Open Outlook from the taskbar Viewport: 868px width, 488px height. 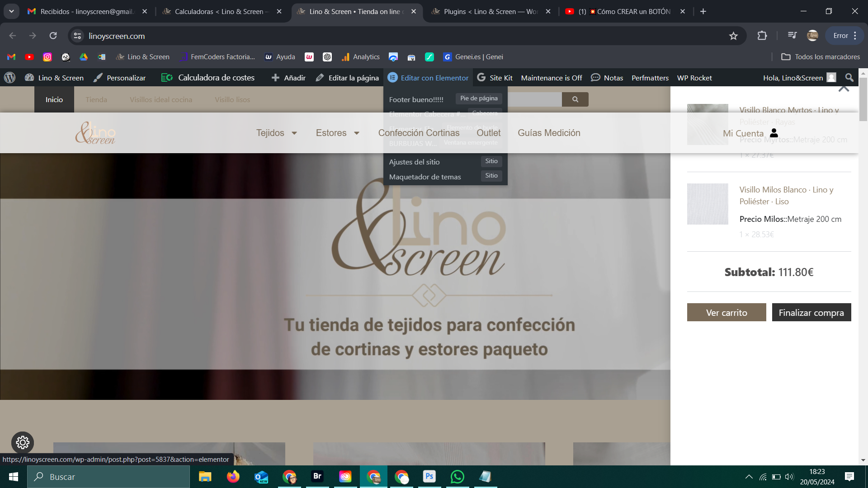[261, 477]
